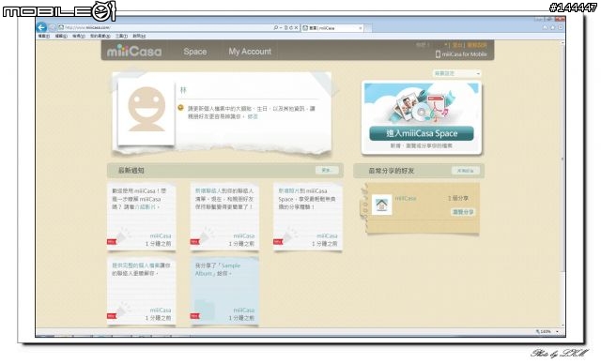Click the miiiCasa logo in site header
This screenshot has width=601, height=364.
(x=134, y=52)
